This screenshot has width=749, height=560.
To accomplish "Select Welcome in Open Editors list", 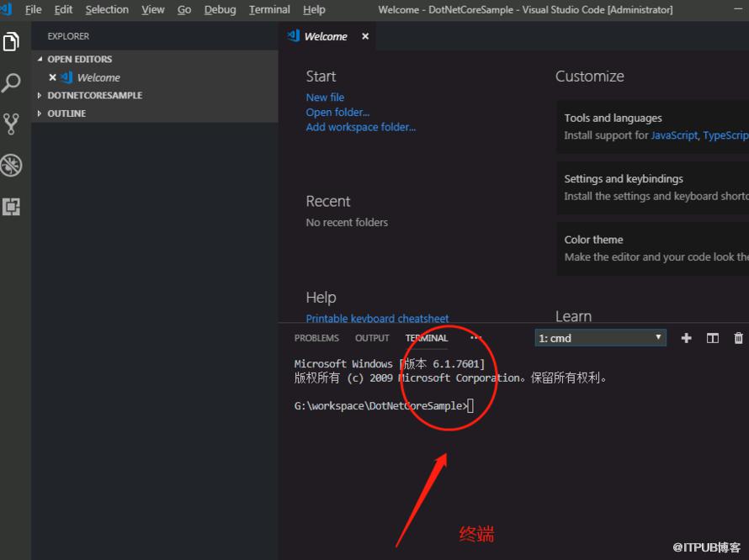I will 98,77.
